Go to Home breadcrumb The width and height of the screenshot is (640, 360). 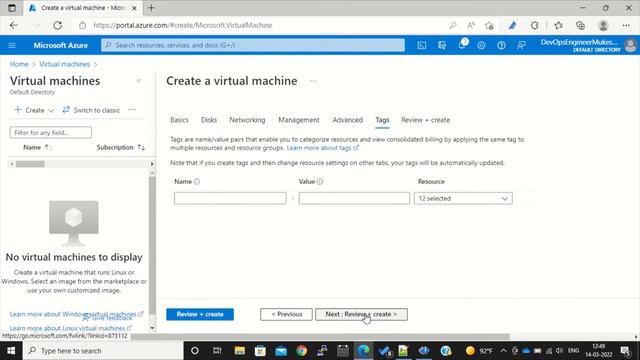pos(19,64)
